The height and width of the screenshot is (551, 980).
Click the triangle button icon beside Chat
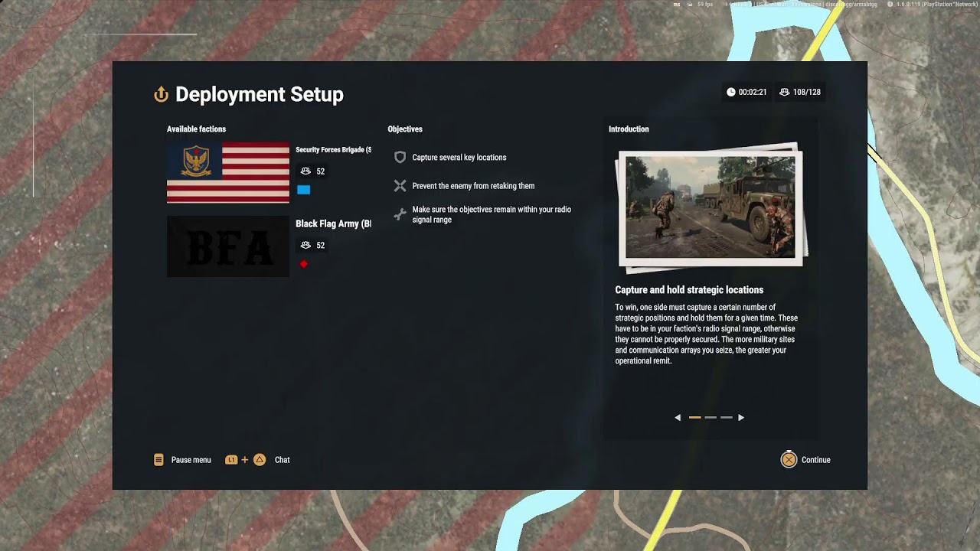[260, 460]
